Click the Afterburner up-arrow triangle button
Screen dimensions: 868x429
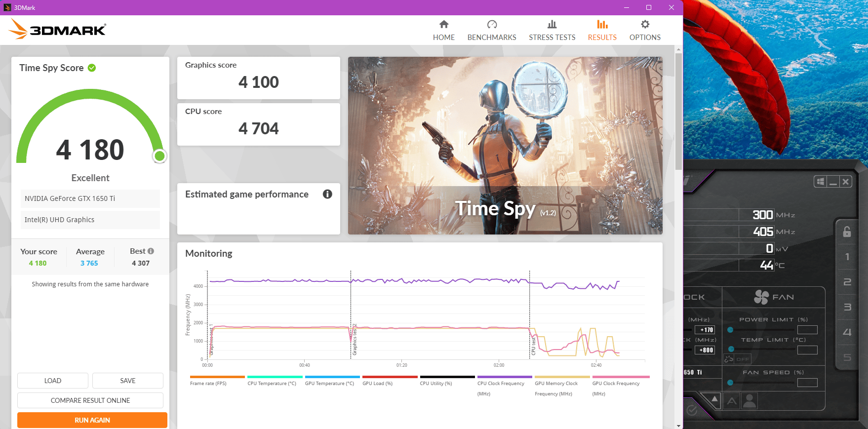(x=714, y=398)
